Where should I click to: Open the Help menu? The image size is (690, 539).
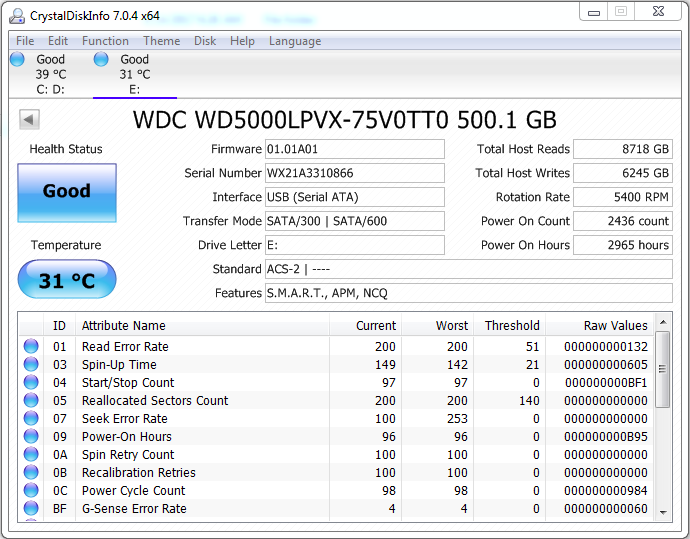tap(242, 41)
